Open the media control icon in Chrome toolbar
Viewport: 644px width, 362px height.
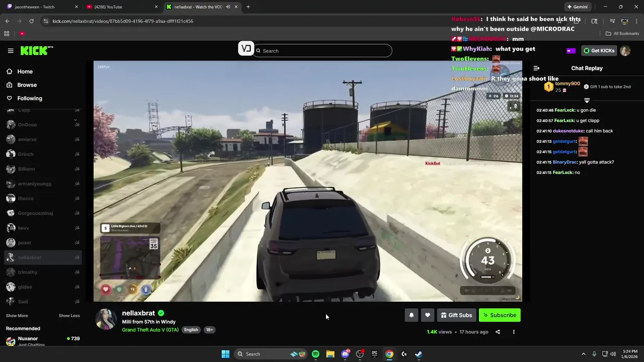(612, 21)
